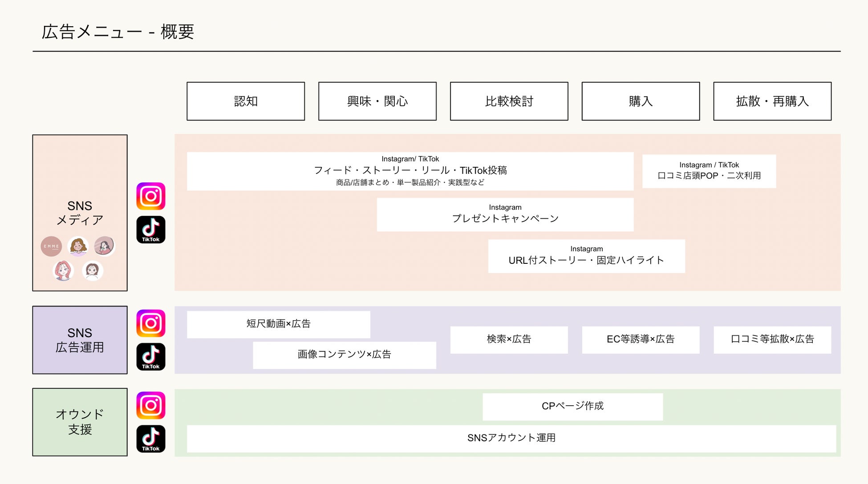The width and height of the screenshot is (868, 484).
Task: Click the red-haired girl avatar
Action: 63,270
